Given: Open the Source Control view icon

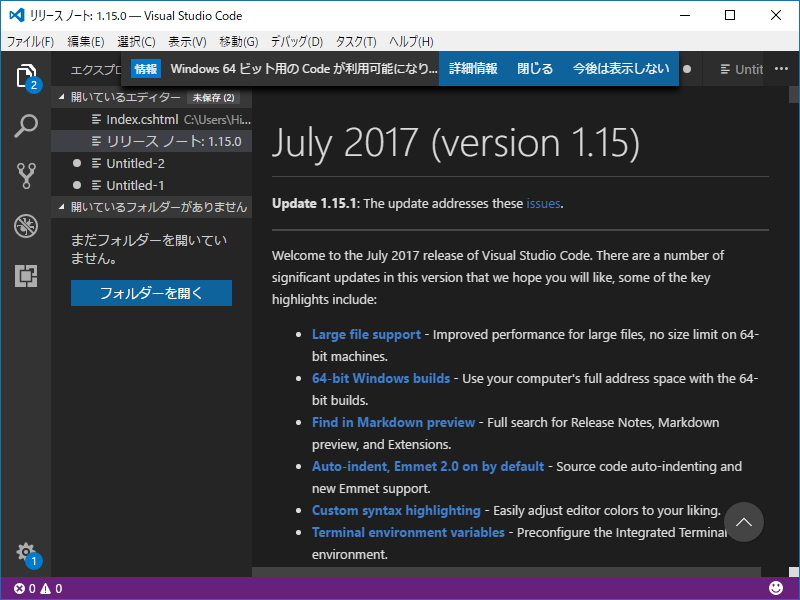Looking at the screenshot, I should click(26, 176).
